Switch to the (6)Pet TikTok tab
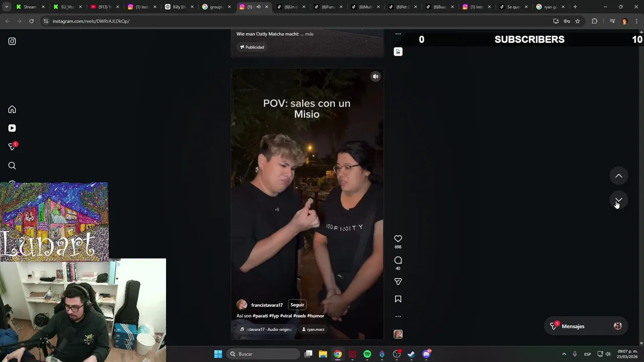 tap(402, 7)
